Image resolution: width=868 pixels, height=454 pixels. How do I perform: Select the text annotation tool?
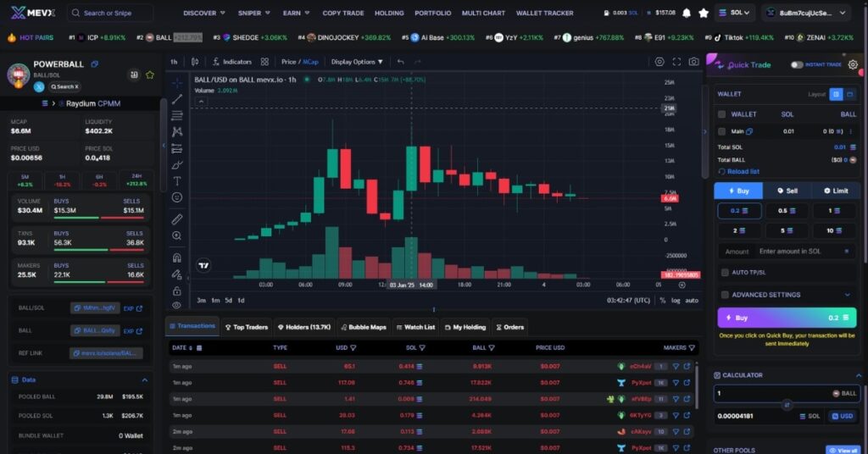click(176, 180)
